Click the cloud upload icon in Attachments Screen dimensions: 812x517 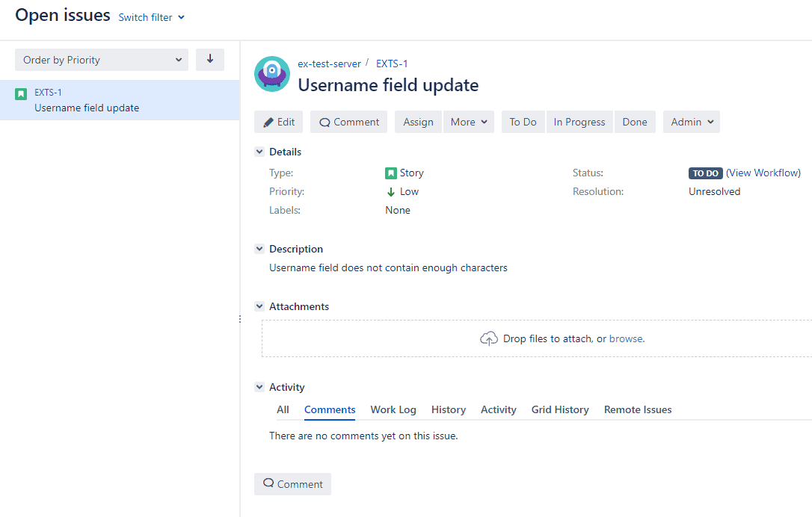[x=489, y=338]
